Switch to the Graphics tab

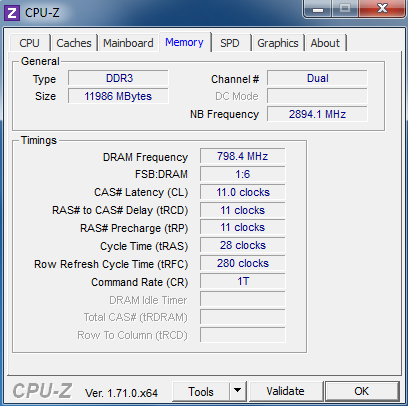click(278, 43)
